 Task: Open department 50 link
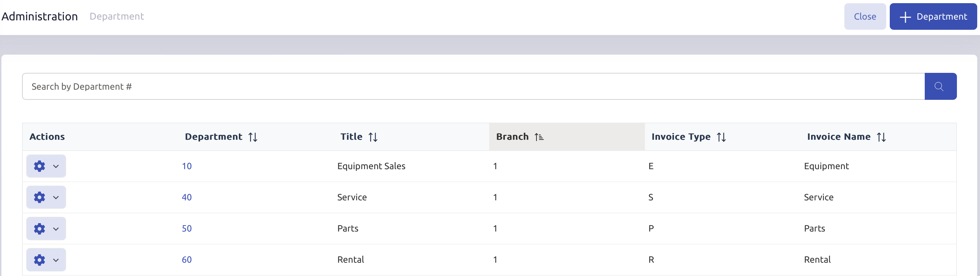click(187, 229)
